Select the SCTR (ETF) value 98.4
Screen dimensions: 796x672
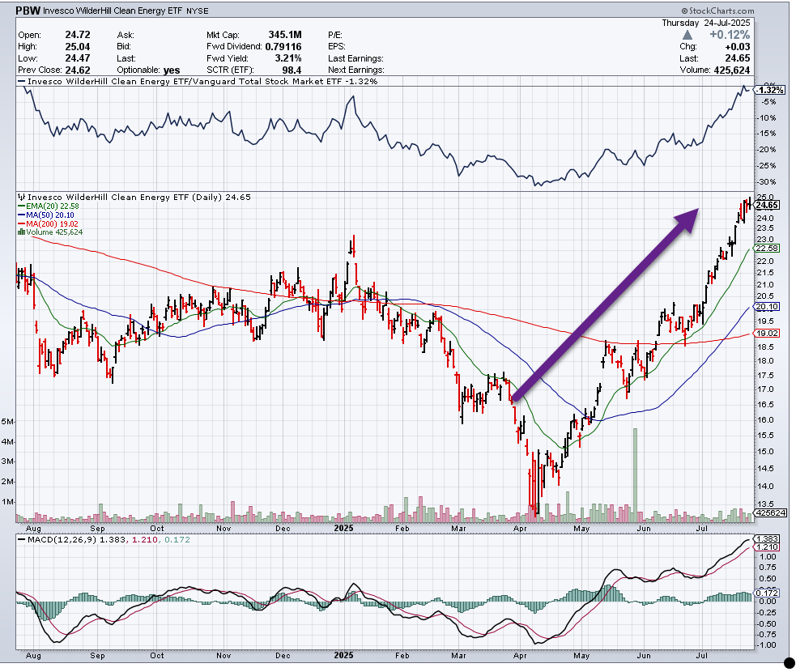click(292, 70)
